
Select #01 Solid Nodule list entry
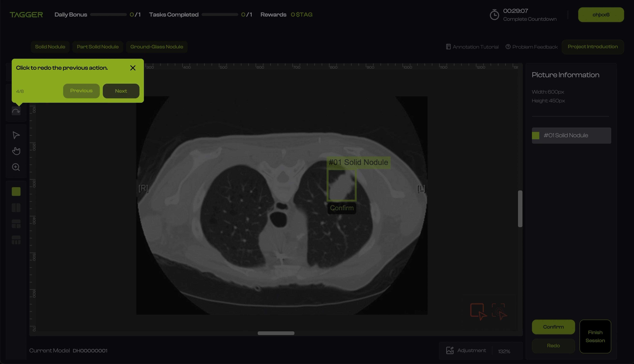pos(571,135)
